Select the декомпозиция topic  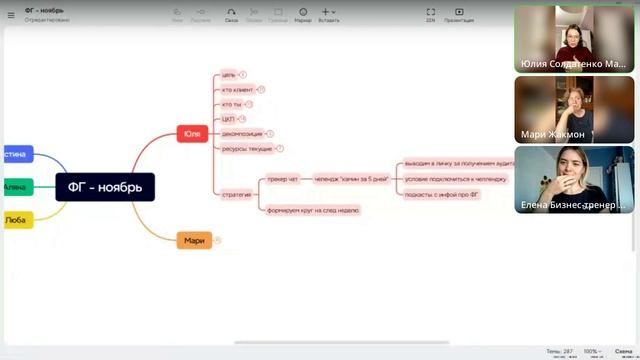pyautogui.click(x=242, y=134)
